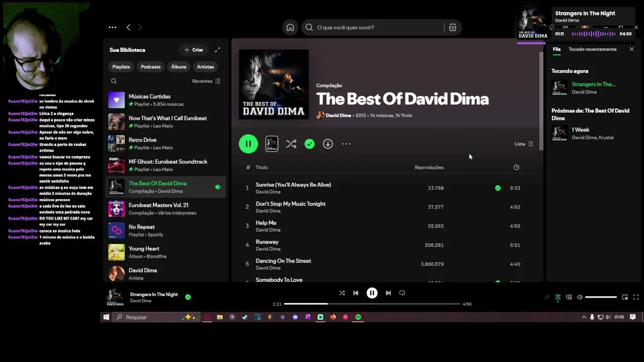Filter library by Artistas

click(205, 67)
